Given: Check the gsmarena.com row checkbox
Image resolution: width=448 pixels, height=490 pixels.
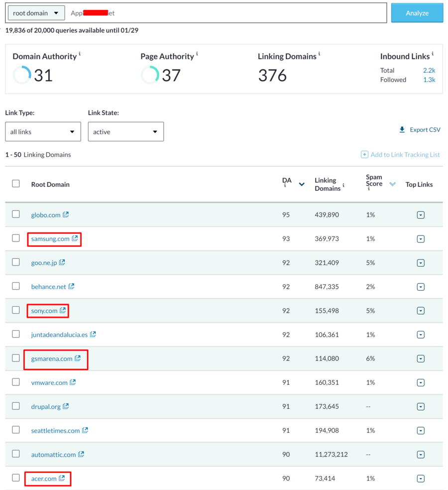Looking at the screenshot, I should (16, 358).
